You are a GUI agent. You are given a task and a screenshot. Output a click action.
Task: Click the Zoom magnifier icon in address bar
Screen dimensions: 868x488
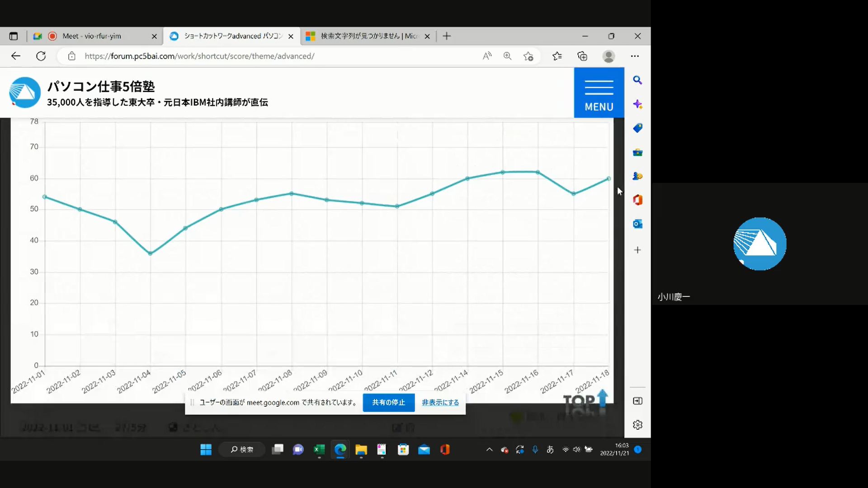tap(507, 56)
